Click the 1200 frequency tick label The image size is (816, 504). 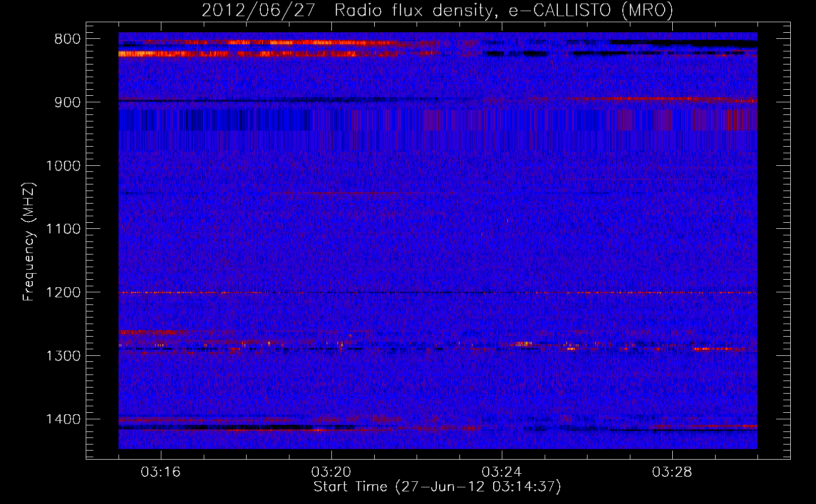pyautogui.click(x=64, y=293)
